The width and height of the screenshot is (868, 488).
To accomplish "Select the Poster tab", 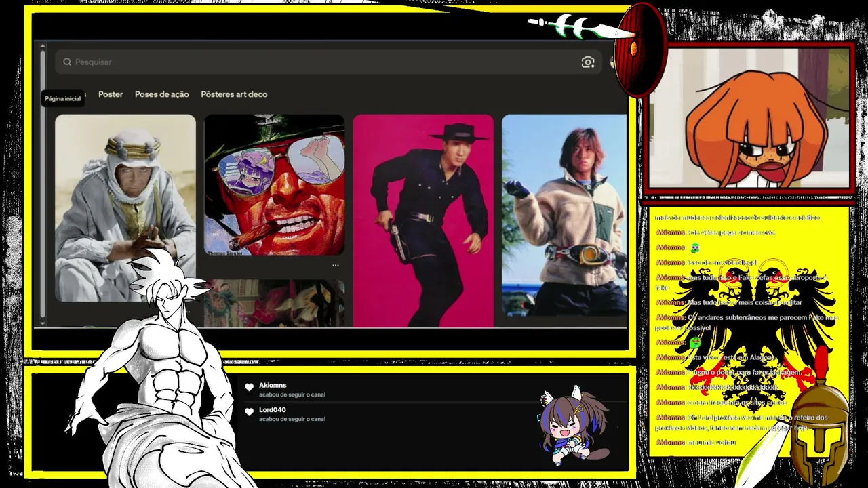I will click(111, 94).
